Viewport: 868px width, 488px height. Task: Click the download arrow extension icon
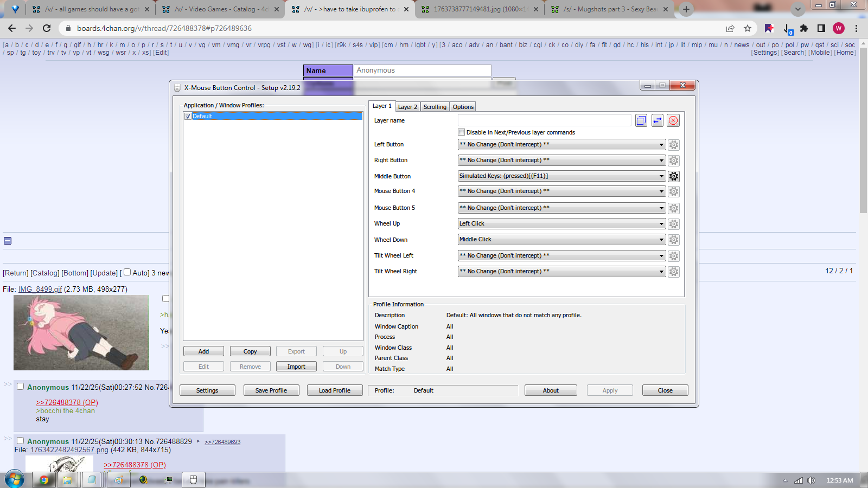[787, 29]
